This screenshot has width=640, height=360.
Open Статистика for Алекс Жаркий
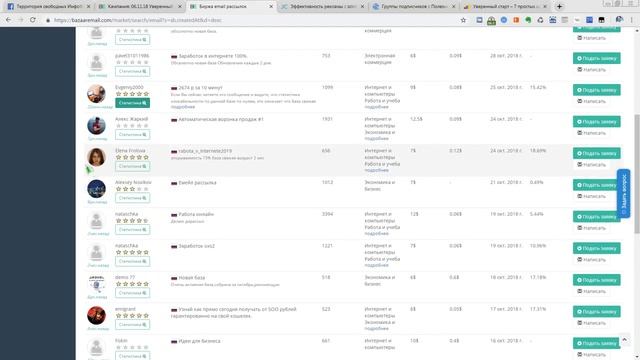point(132,135)
